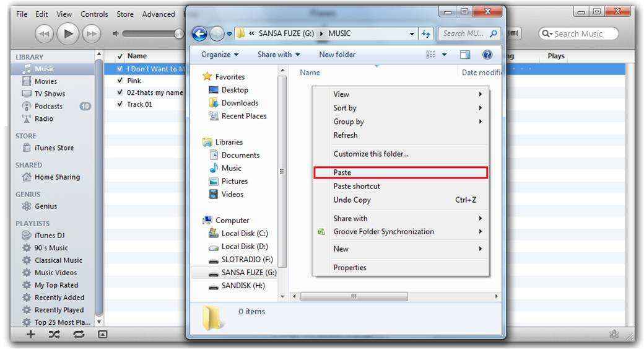Screen dimensions: 644x349
Task: Uncheck 'I Don't Want to M' song checkbox
Action: [x=120, y=69]
